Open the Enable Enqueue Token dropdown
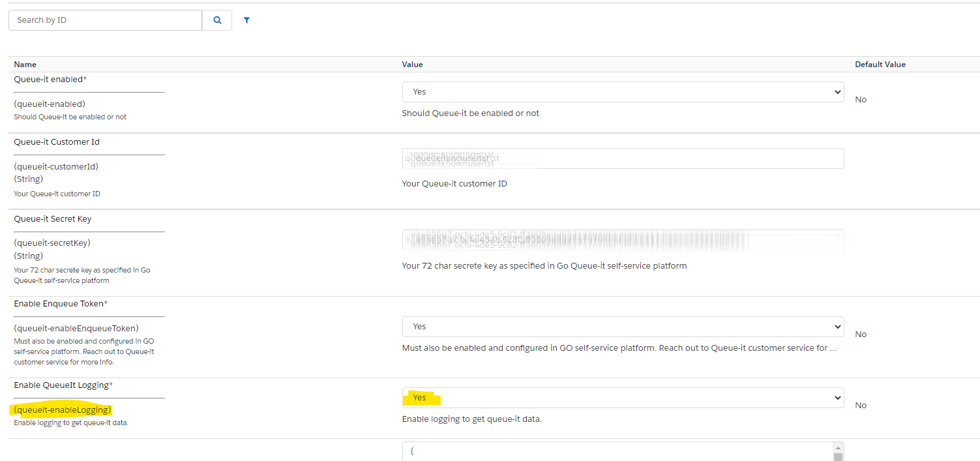The height and width of the screenshot is (461, 980). pos(623,327)
